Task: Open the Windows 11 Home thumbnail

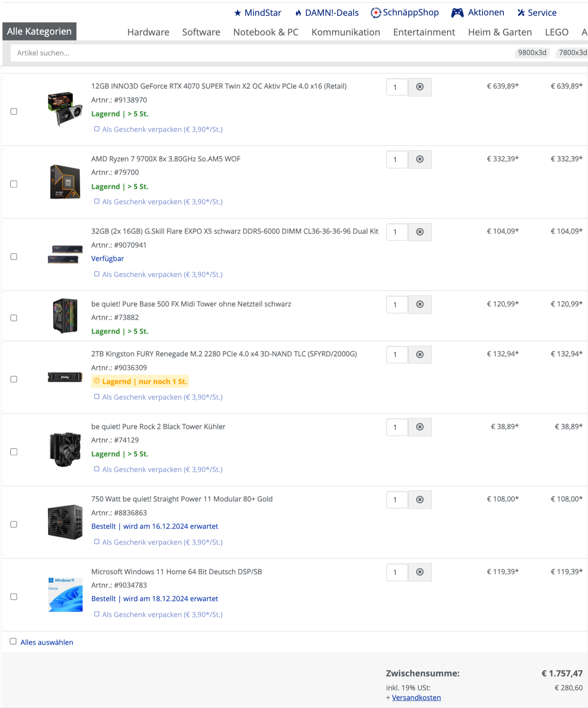Action: (65, 595)
